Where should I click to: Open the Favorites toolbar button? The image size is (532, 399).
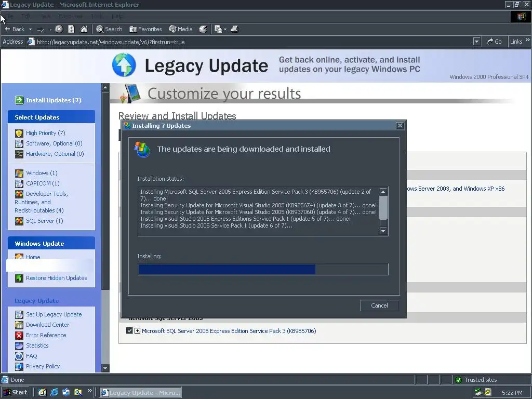point(145,29)
